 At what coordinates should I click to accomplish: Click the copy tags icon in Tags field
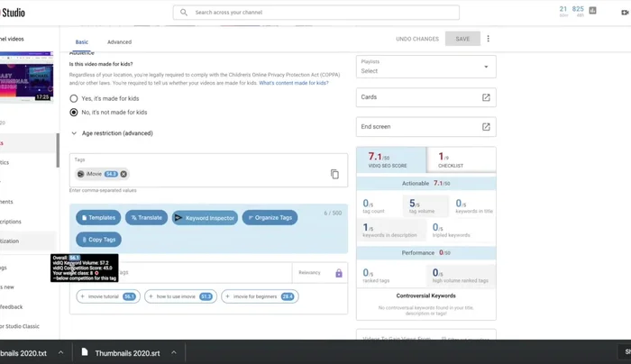(x=334, y=174)
